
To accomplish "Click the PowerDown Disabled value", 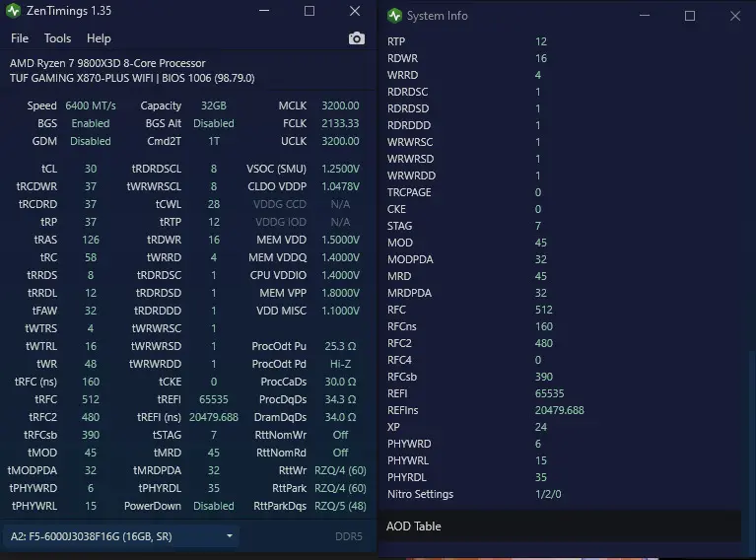I will [214, 506].
